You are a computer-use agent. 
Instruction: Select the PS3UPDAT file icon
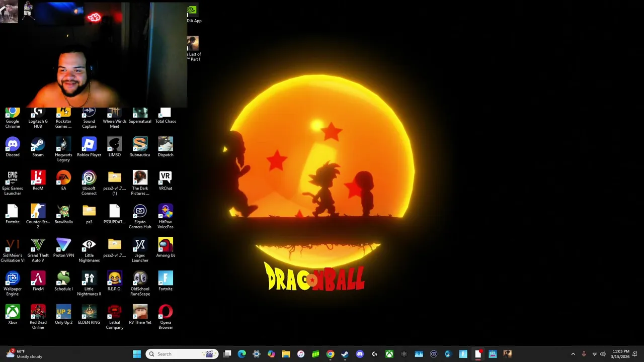click(114, 214)
